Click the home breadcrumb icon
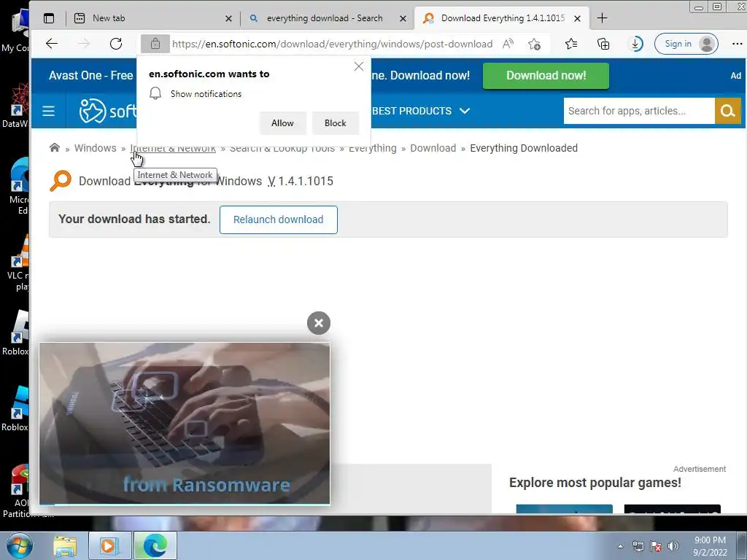 click(x=55, y=147)
